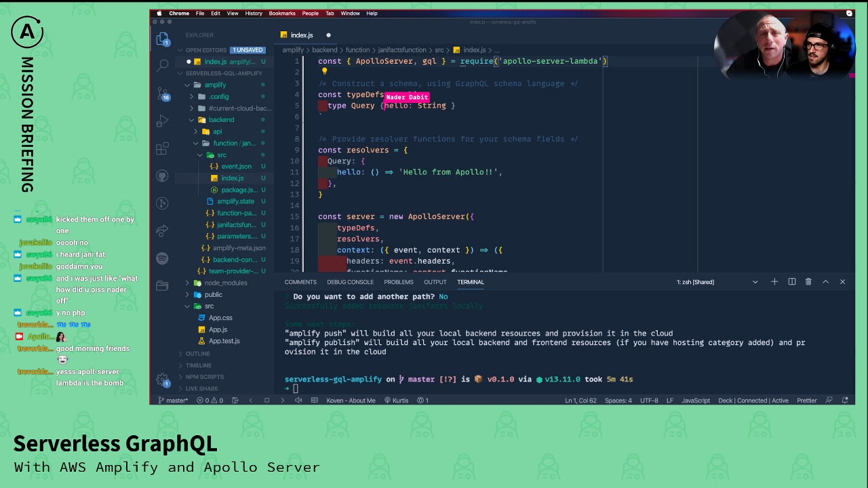Open the GitHub panel in activity bar

pyautogui.click(x=162, y=176)
